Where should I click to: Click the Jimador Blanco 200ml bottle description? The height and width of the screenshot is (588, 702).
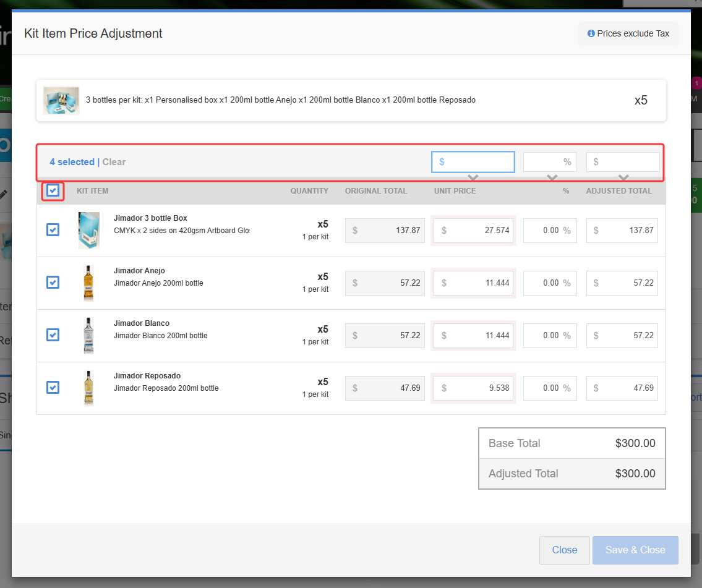[x=161, y=336]
